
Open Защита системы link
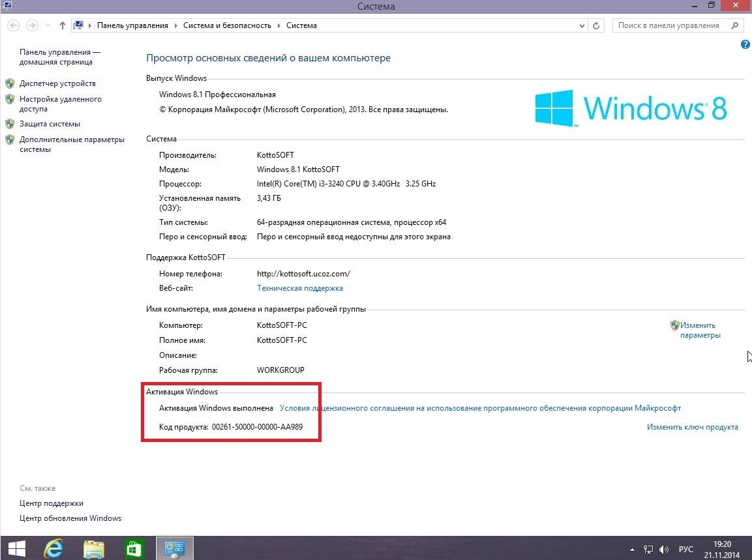[50, 124]
